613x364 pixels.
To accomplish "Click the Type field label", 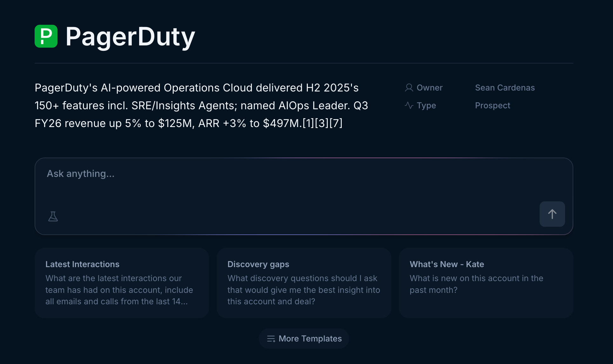I will pos(426,105).
